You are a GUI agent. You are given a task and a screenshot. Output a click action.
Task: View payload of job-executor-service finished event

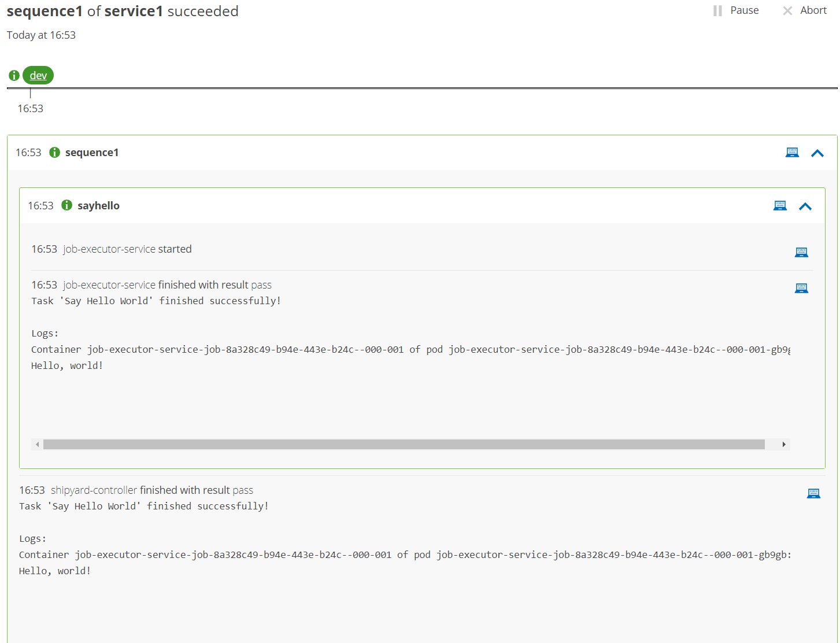801,288
